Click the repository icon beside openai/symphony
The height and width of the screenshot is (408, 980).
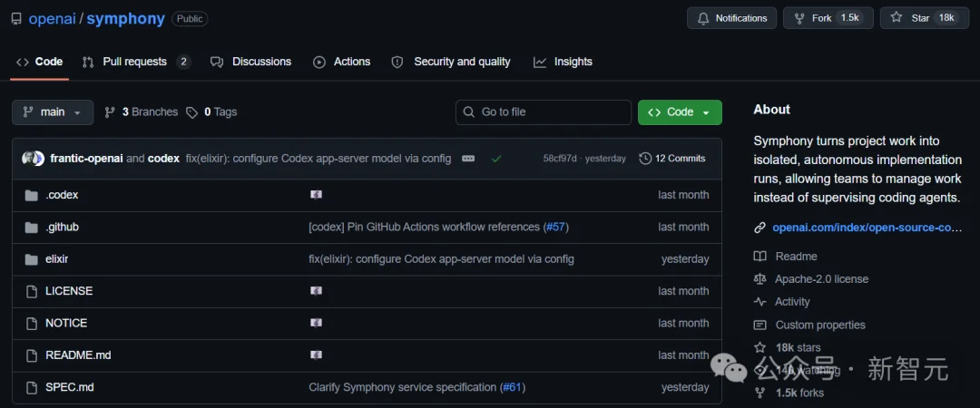16,19
